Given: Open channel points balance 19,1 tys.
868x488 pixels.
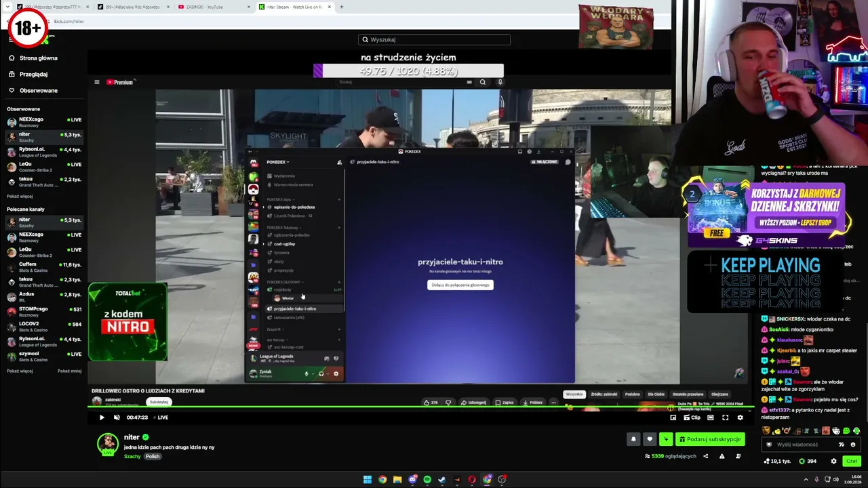Looking at the screenshot, I should 777,461.
